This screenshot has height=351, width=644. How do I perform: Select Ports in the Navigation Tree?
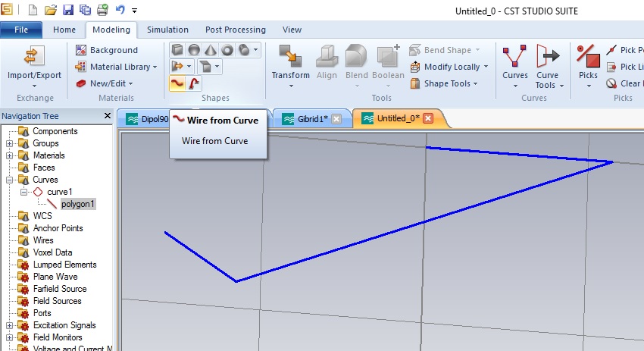click(42, 313)
